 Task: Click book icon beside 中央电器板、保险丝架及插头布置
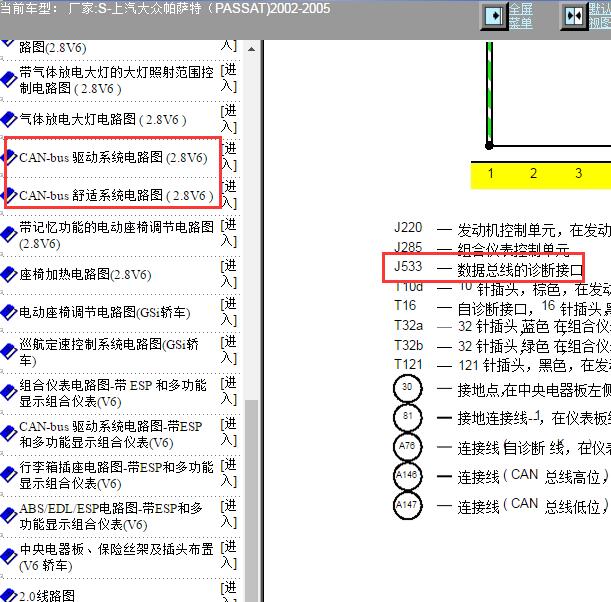[x=8, y=556]
